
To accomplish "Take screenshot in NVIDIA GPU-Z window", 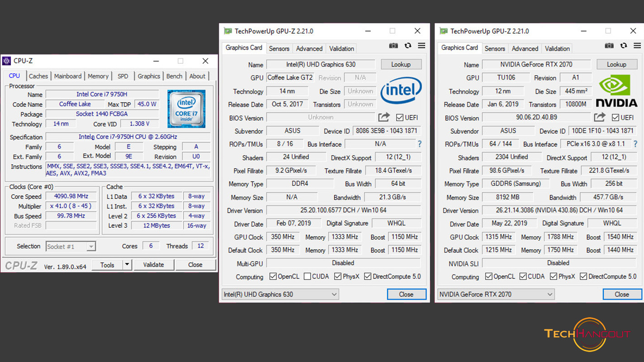I will point(609,46).
